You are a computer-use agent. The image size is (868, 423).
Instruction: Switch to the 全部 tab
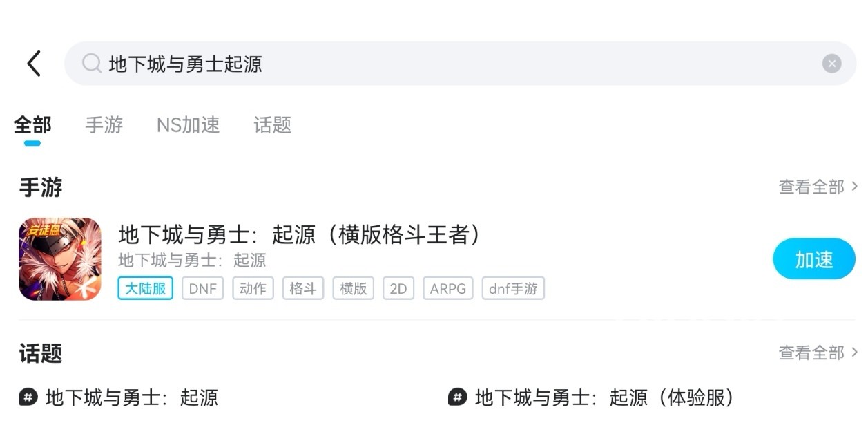pyautogui.click(x=32, y=125)
